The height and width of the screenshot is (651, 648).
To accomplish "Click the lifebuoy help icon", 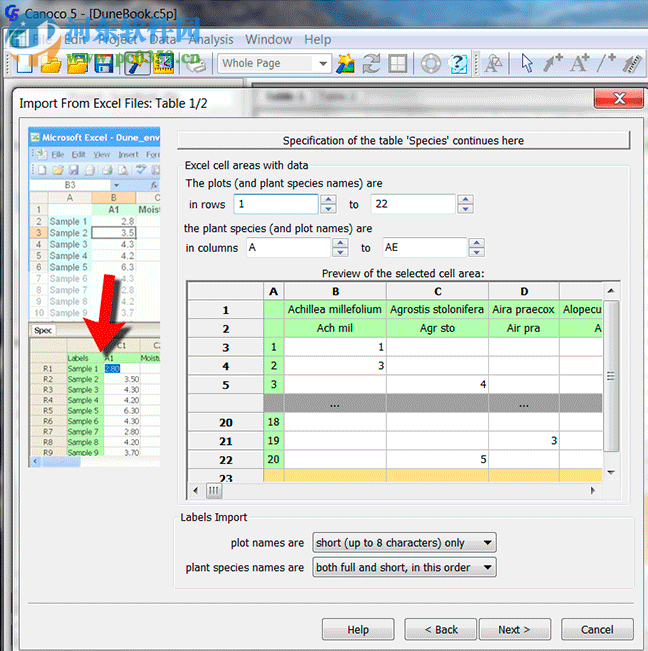I will pyautogui.click(x=431, y=64).
